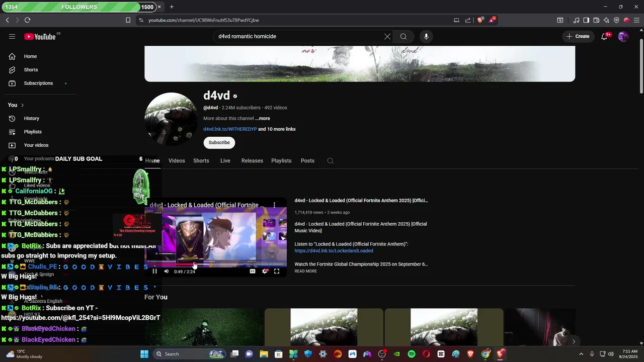
Task: Subscribe to the d4vd channel
Action: point(219,143)
